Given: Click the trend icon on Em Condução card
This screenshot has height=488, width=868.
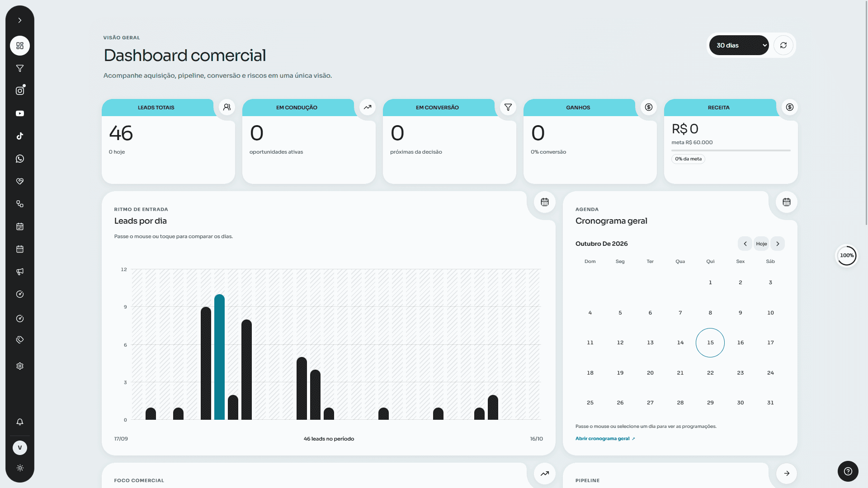Looking at the screenshot, I should (x=368, y=107).
